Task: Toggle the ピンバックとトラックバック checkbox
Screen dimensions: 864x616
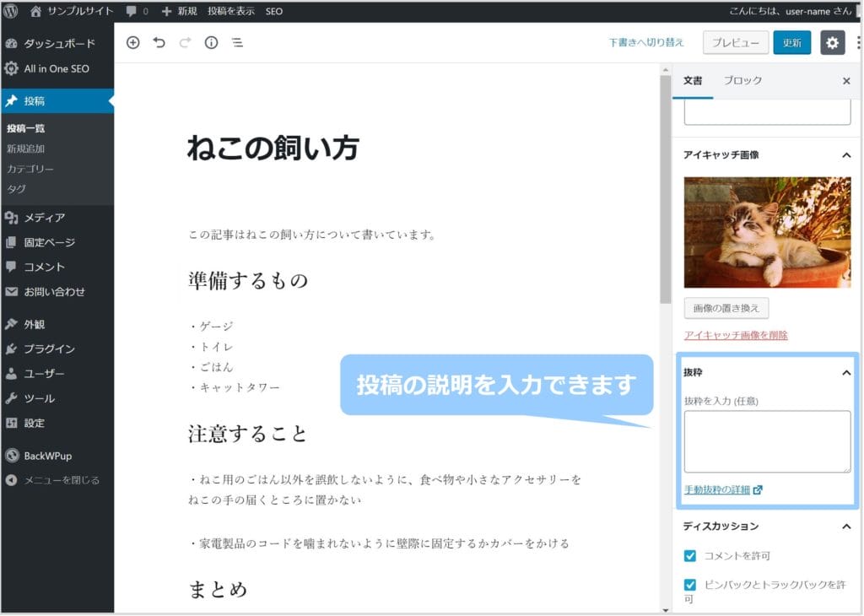Action: (x=690, y=585)
